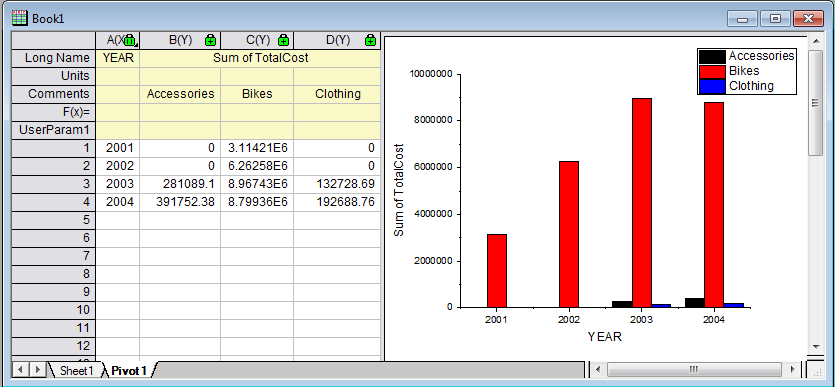Click the Sum of TotalCost merged cell
This screenshot has height=387, width=835.
260,58
